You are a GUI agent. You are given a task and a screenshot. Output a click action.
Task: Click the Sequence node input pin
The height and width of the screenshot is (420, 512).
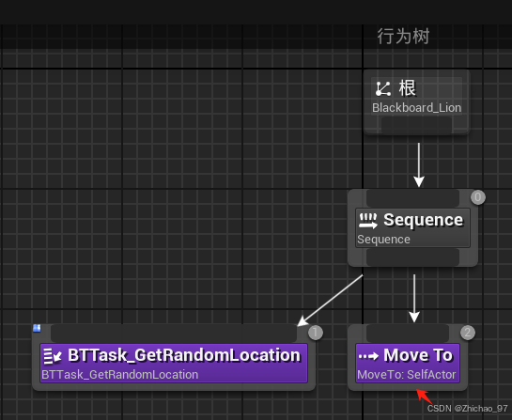[x=412, y=198]
